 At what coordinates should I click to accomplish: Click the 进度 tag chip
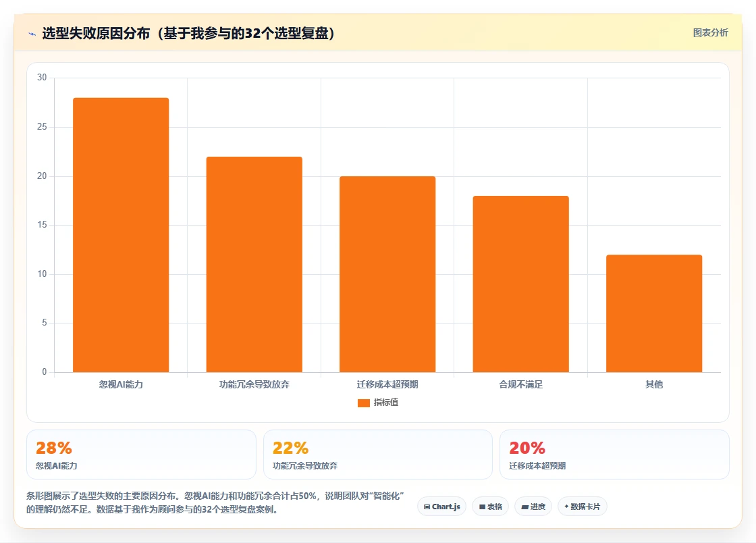(533, 507)
